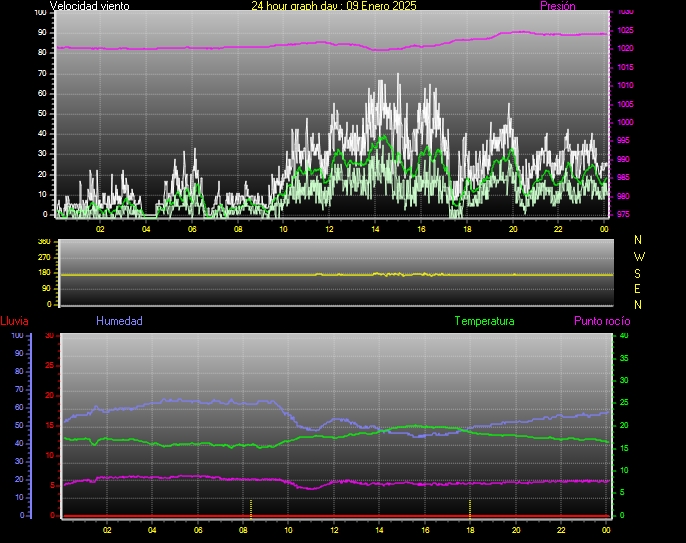Image resolution: width=686 pixels, height=543 pixels.
Task: Click the '10' hour label under lower chart
Action: (288, 530)
